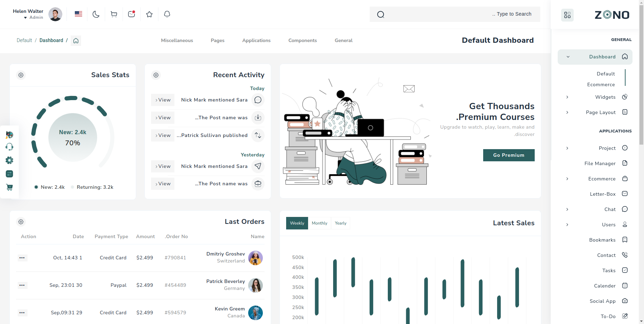Open the calendar icon beside Calender
This screenshot has height=324, width=644.
tap(625, 286)
